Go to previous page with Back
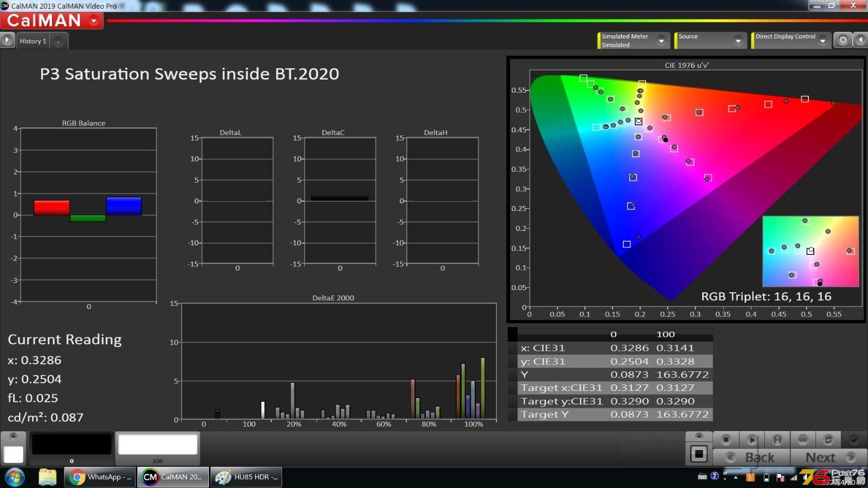Screen dimensions: 868x488 coord(751,457)
